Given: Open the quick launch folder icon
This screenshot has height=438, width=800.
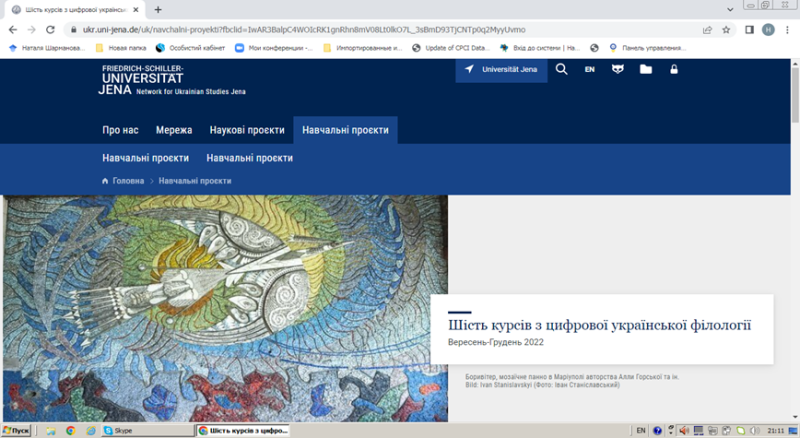Looking at the screenshot, I should tap(51, 430).
